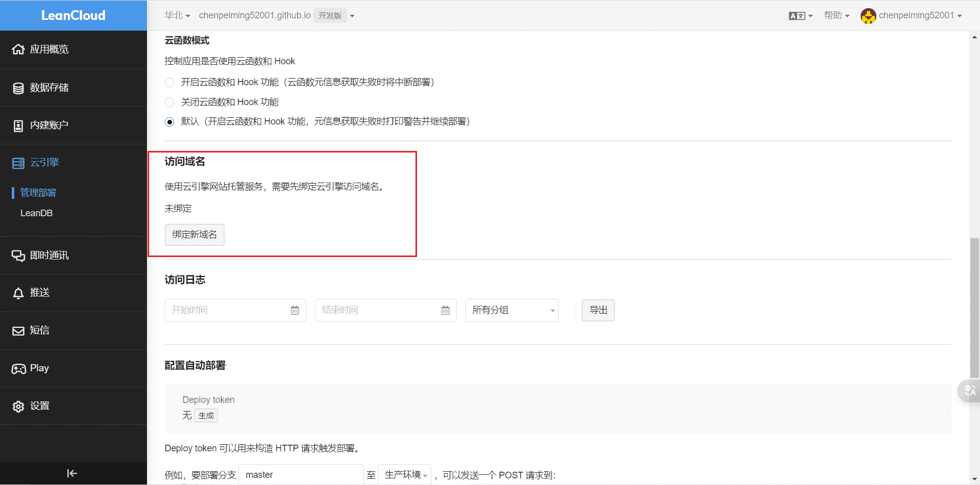
Task: Select 开启云函数和 Hook 功能 option
Action: point(169,83)
